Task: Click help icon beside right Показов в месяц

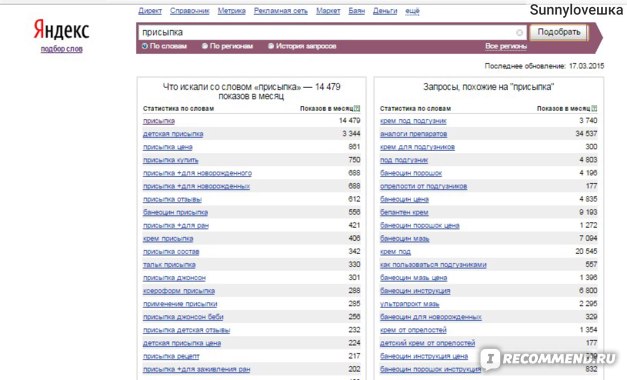Action: 594,108
